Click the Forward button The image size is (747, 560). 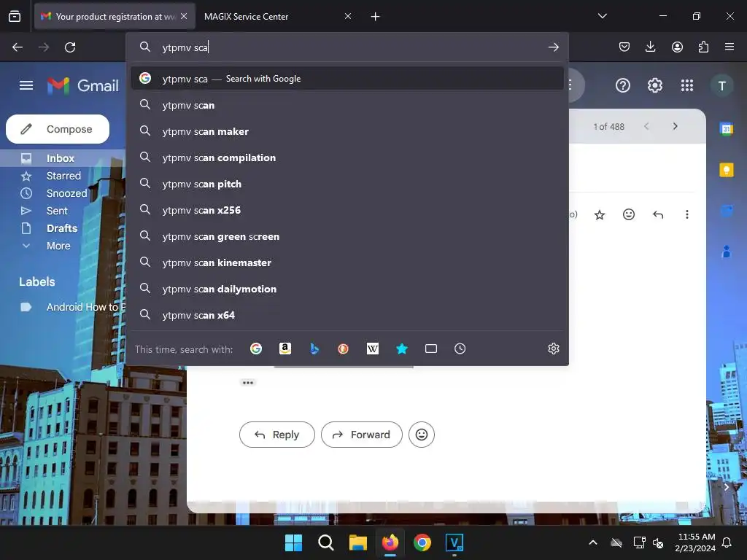click(362, 435)
